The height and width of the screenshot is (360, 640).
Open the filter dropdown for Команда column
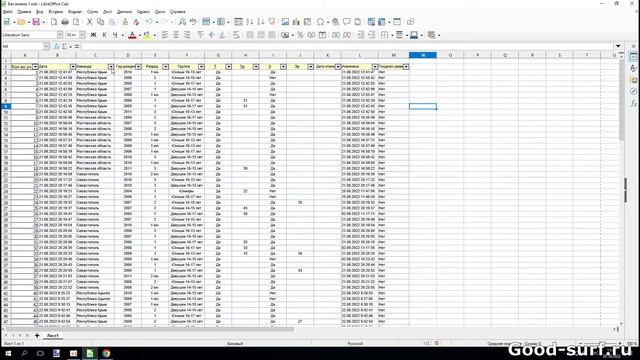[x=111, y=67]
